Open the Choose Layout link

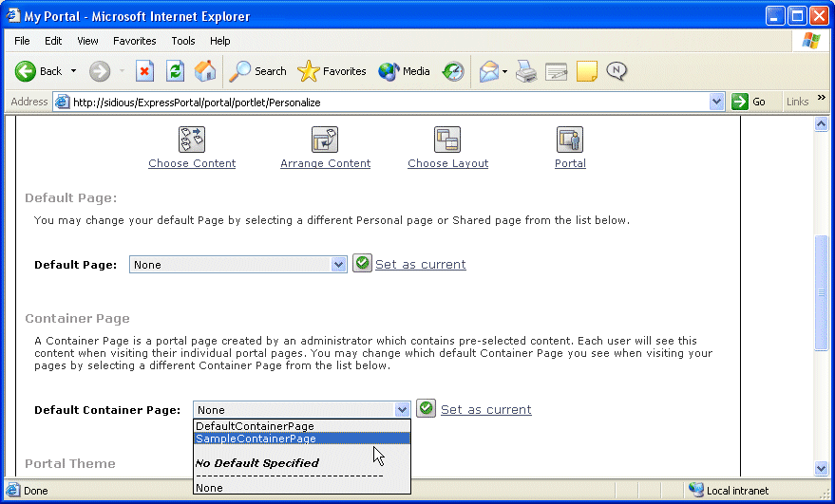click(x=447, y=163)
